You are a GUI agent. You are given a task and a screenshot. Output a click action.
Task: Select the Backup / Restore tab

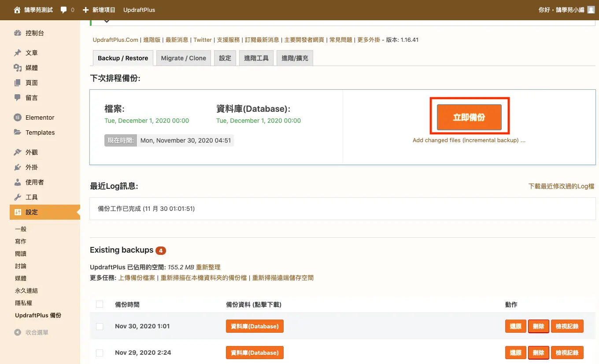coord(123,58)
